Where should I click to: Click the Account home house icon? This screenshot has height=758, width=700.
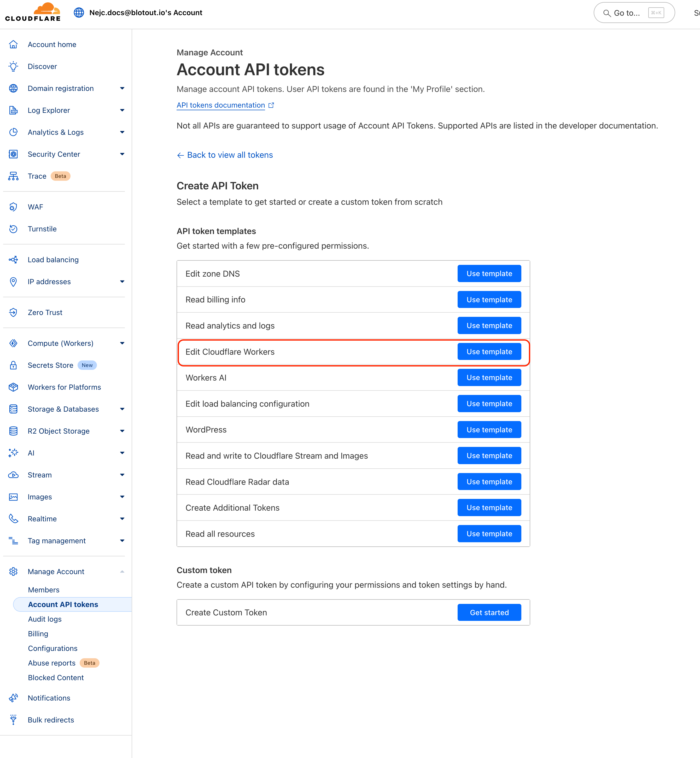coord(13,44)
